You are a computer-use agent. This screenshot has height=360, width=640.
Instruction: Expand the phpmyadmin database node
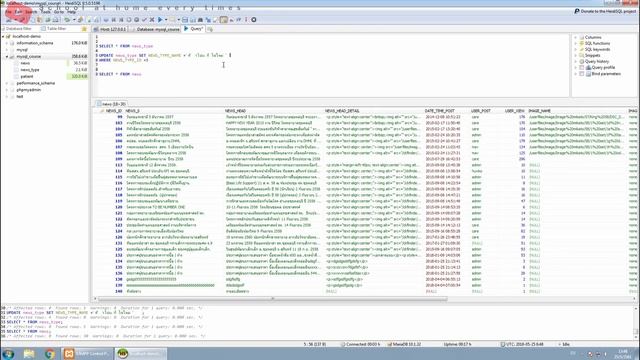click(7, 90)
